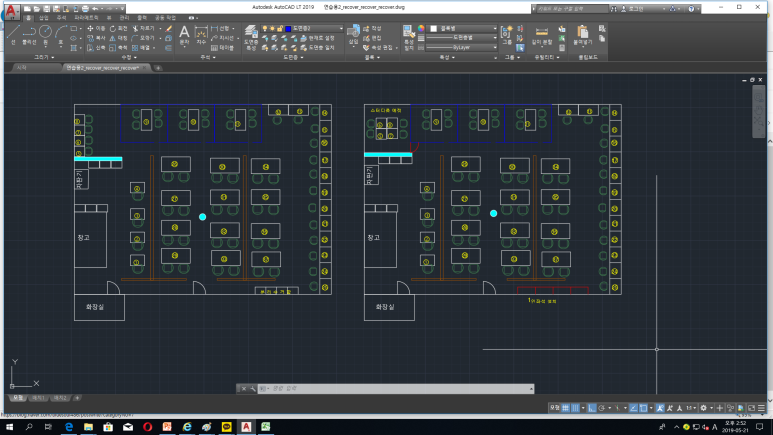This screenshot has height=435, width=773.
Task: Click the Match Layer (도면층 일치) button
Action: point(317,48)
